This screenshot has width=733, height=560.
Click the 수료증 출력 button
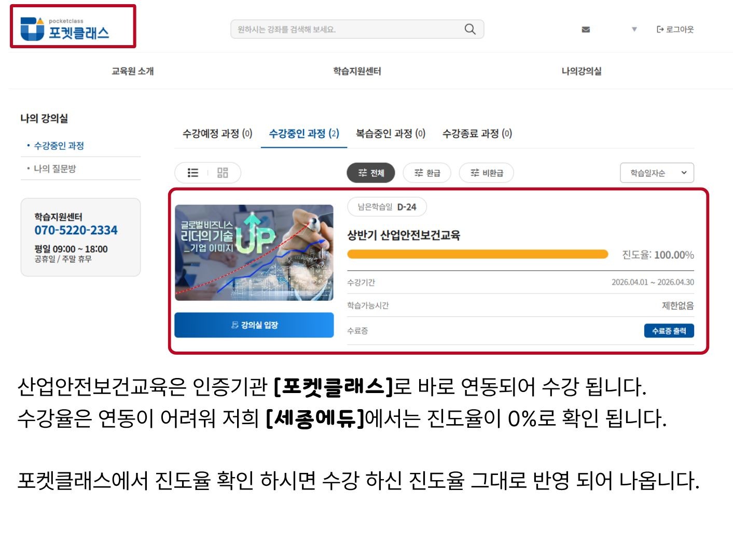669,330
